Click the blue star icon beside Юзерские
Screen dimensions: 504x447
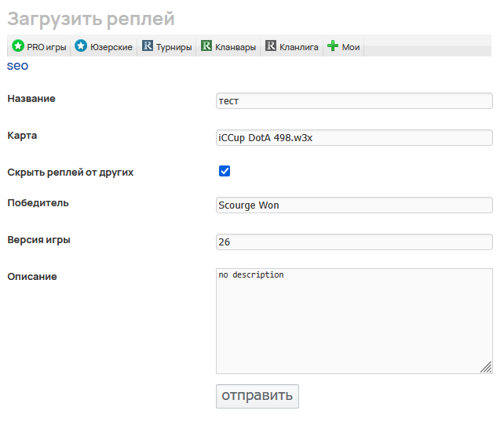click(x=81, y=47)
